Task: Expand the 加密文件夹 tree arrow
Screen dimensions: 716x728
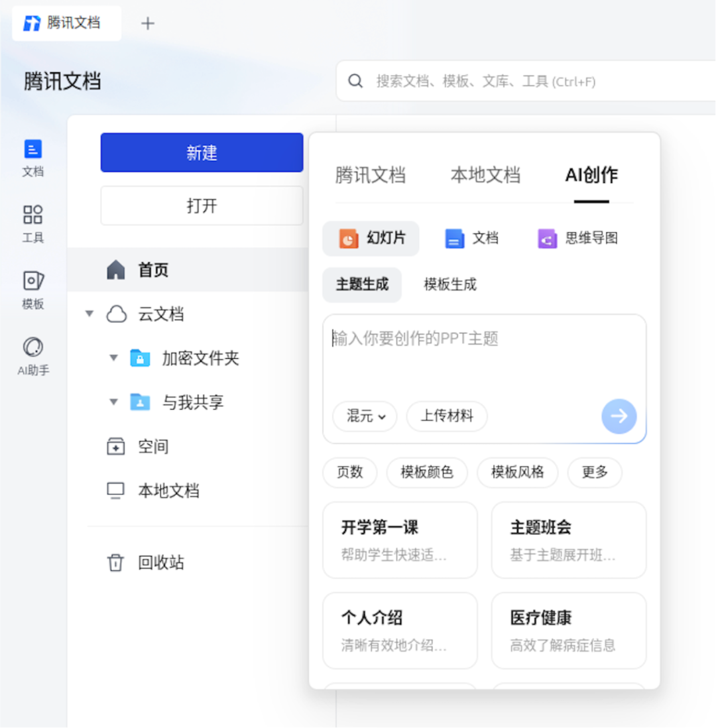Action: (114, 358)
